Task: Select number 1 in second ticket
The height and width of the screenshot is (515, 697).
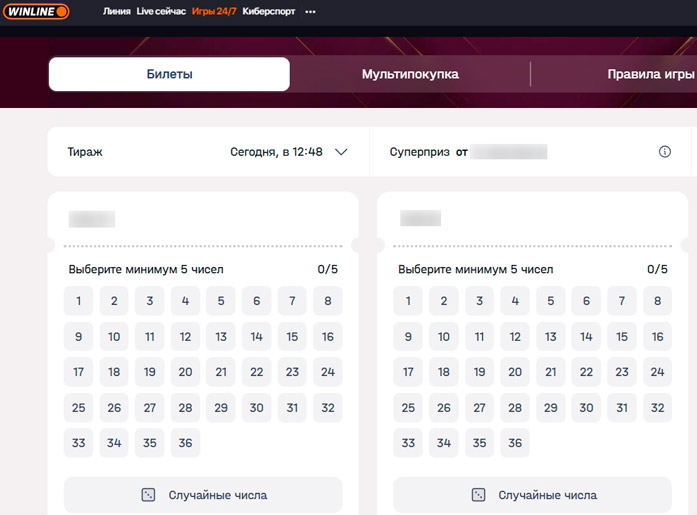Action: [x=408, y=301]
